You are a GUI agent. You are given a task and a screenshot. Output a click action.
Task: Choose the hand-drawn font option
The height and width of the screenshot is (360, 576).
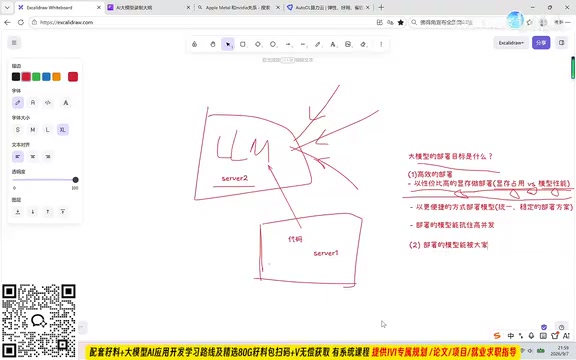(x=18, y=102)
